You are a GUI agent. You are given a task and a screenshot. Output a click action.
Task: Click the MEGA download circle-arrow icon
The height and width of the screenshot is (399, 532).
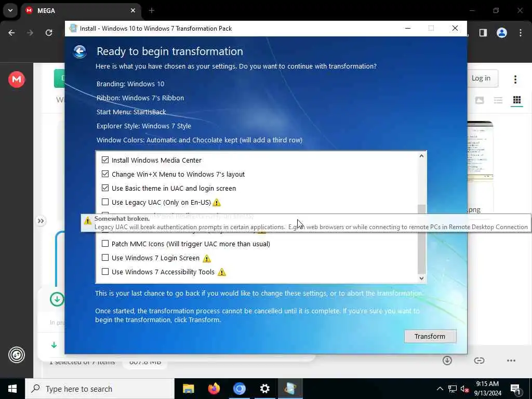coord(447,361)
